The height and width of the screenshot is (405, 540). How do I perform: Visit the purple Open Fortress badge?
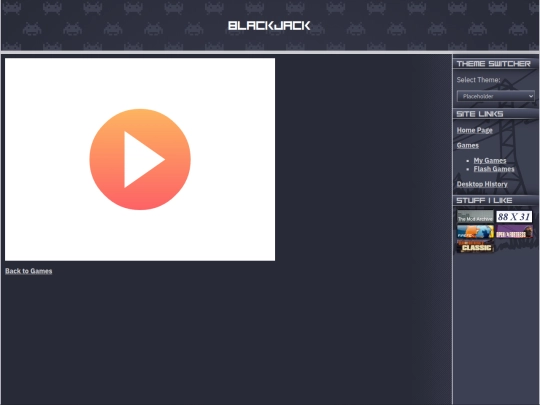pyautogui.click(x=514, y=231)
